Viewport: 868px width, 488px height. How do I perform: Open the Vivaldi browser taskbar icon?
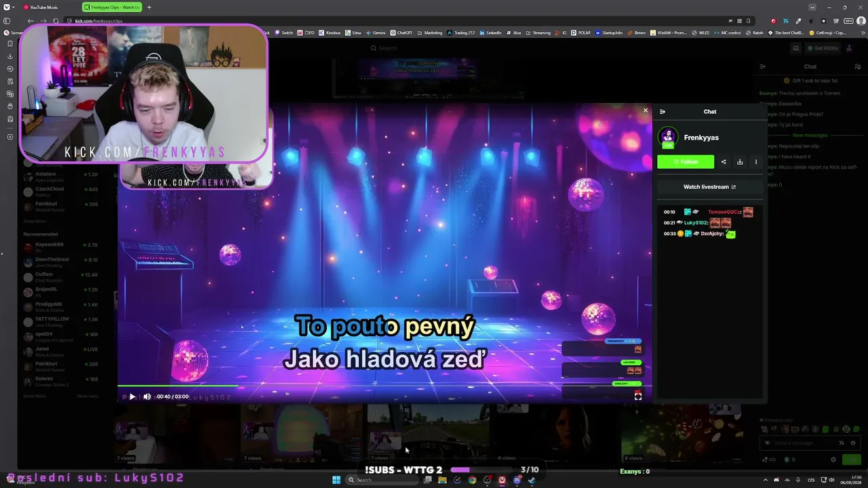[502, 480]
